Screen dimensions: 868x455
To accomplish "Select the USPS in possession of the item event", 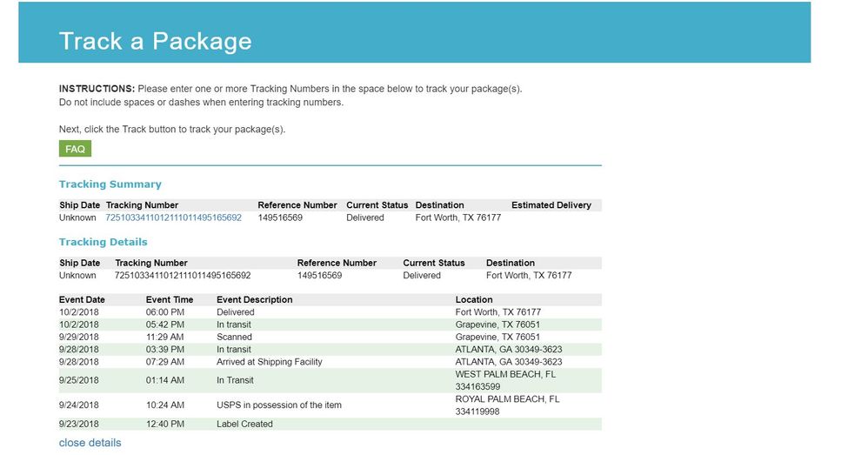I will click(x=278, y=405).
